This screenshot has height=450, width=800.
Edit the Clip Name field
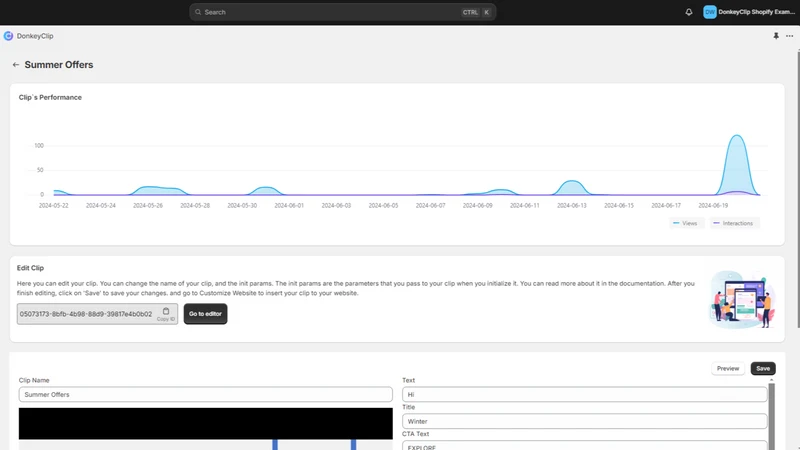coord(206,394)
